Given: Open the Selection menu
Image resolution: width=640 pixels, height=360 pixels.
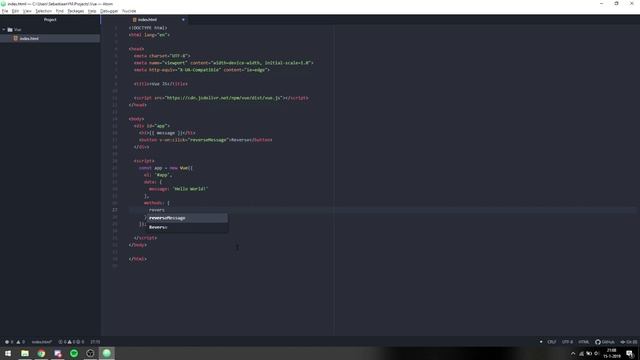Looking at the screenshot, I should pyautogui.click(x=43, y=11).
